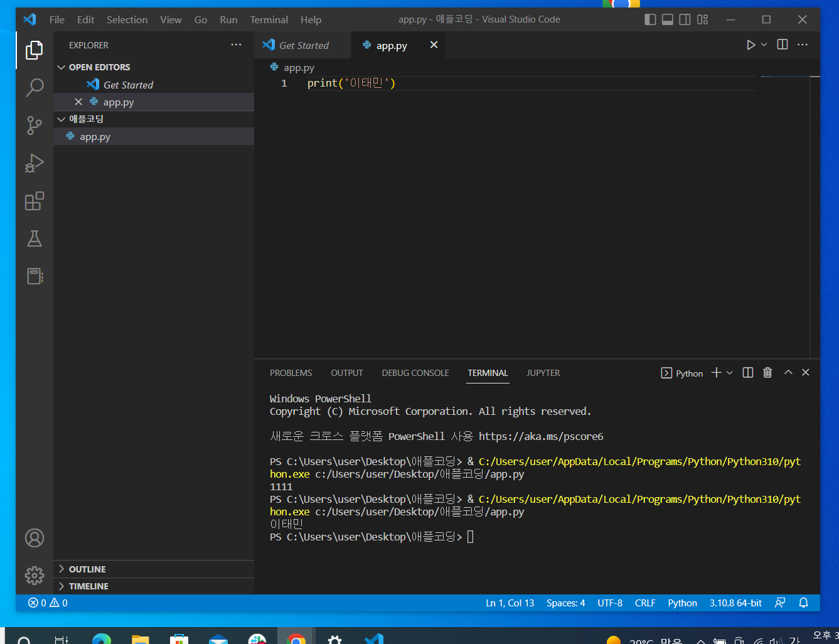Select the Python terminal label
Screen dimensions: 839x644
pos(682,373)
